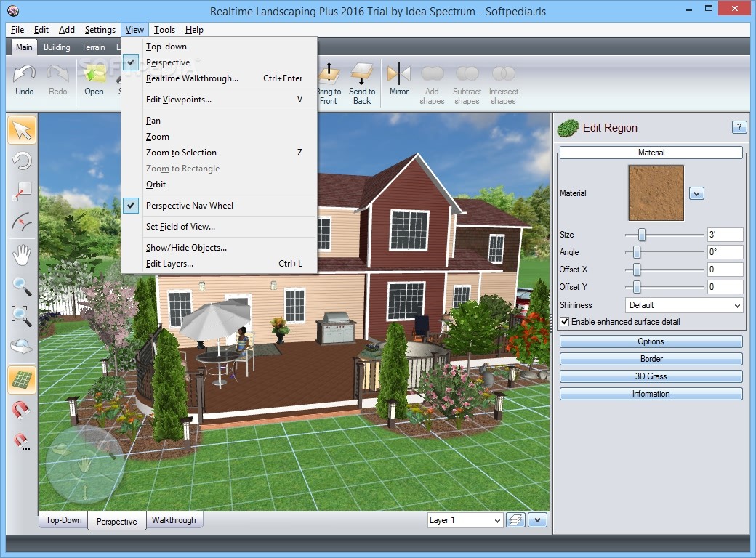The width and height of the screenshot is (756, 558).
Task: Click the Redo toolbar button
Action: [x=58, y=81]
